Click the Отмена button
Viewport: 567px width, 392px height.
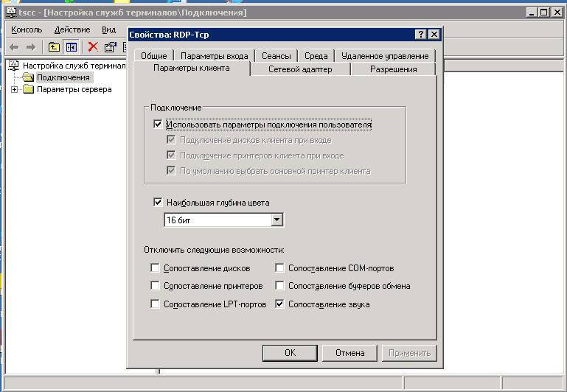[x=349, y=353]
